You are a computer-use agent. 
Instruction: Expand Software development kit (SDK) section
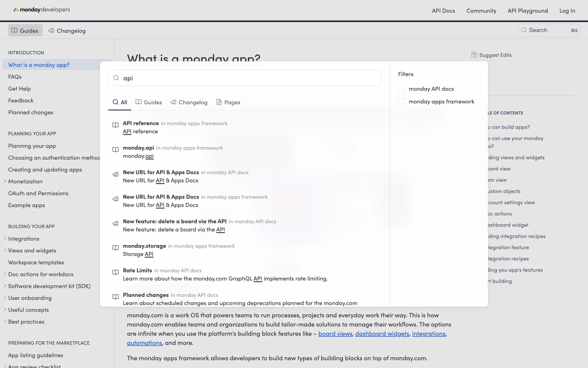click(5, 286)
